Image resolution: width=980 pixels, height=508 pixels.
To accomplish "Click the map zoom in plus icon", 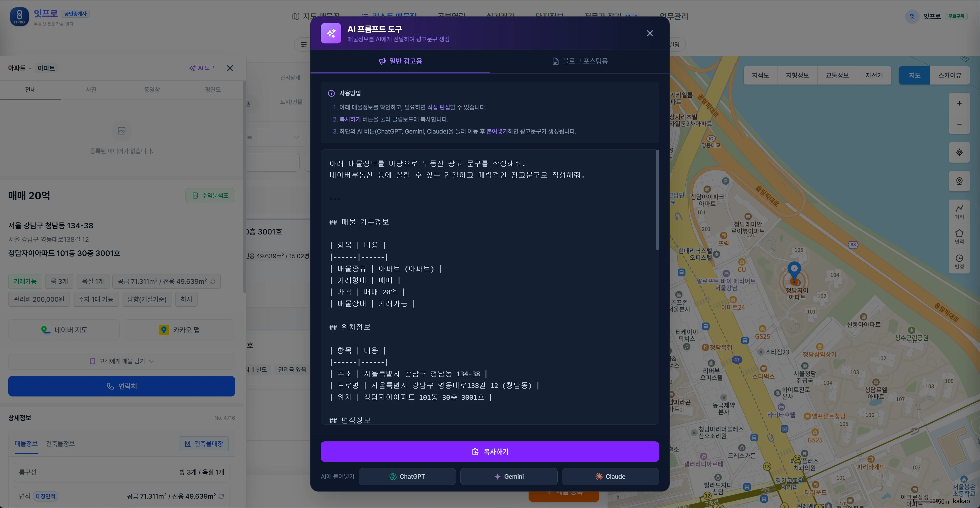I will (959, 104).
